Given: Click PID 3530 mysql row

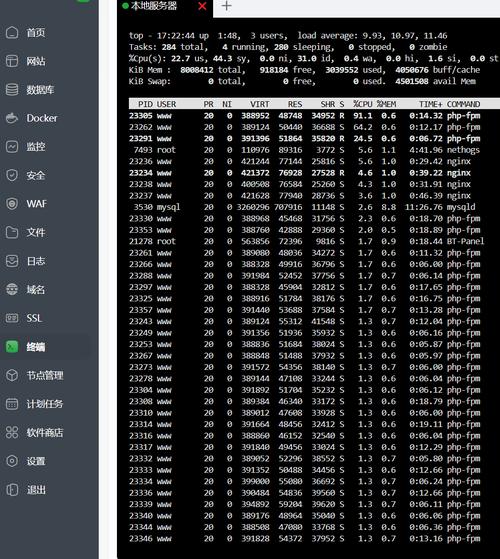Looking at the screenshot, I should (x=306, y=207).
